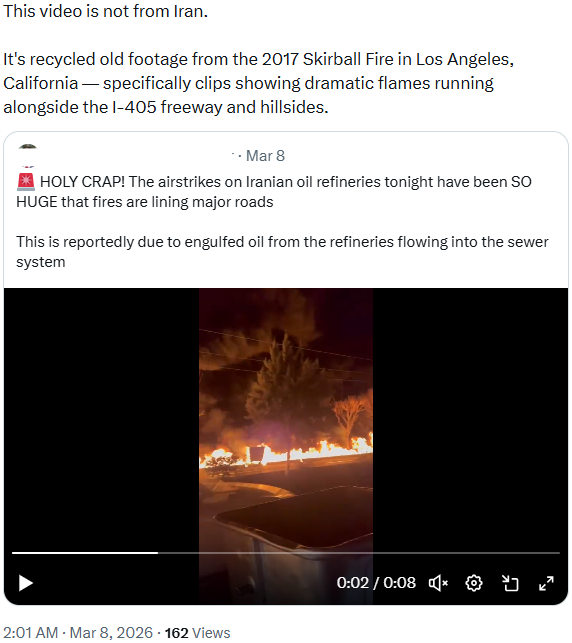Click the quoted post text about Iranian refineries
Viewport: 572px width, 643px height.
[x=274, y=192]
